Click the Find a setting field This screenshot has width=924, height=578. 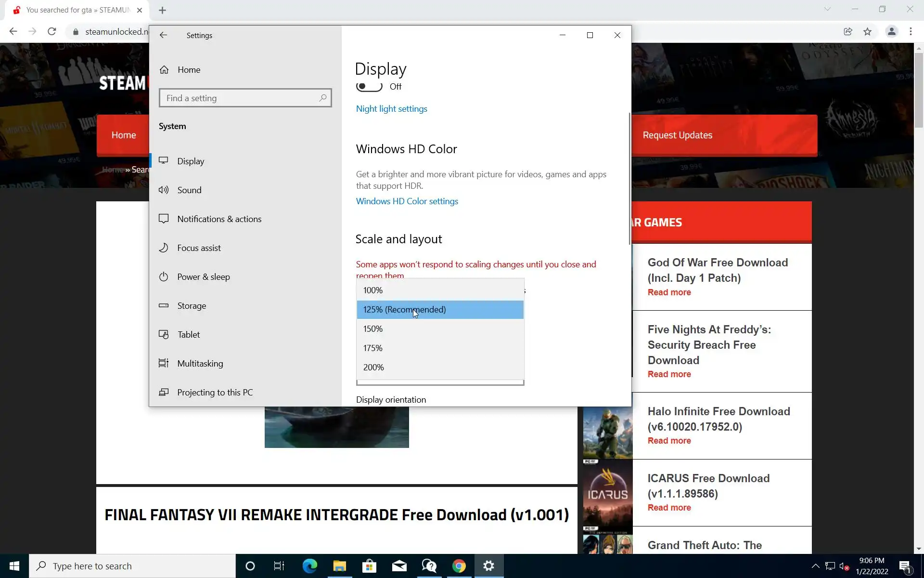pyautogui.click(x=241, y=98)
